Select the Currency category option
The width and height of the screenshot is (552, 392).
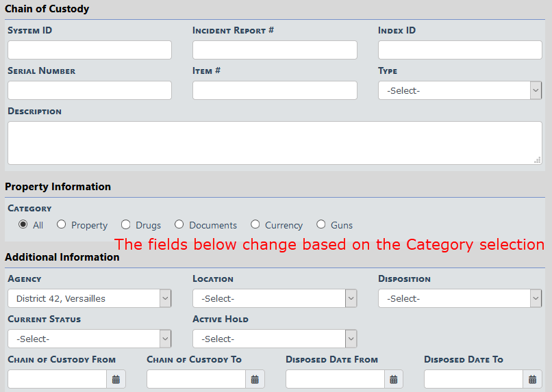[255, 224]
